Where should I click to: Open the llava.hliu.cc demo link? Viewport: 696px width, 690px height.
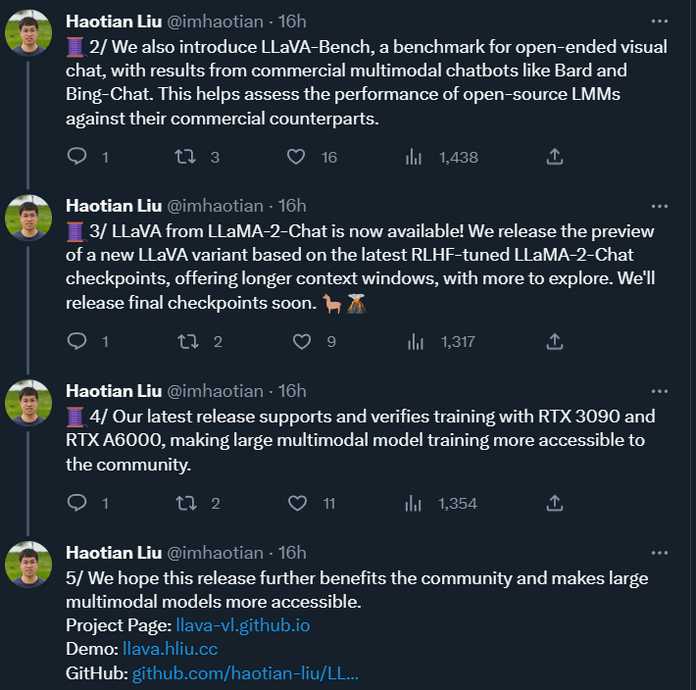(x=170, y=649)
